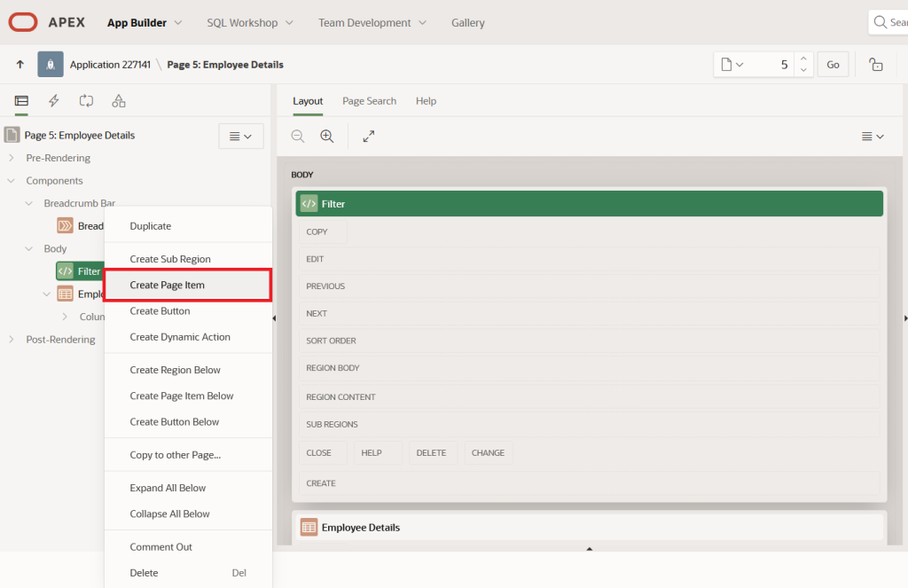Collapse the Components tree node
This screenshot has height=588, width=908.
[x=11, y=181]
